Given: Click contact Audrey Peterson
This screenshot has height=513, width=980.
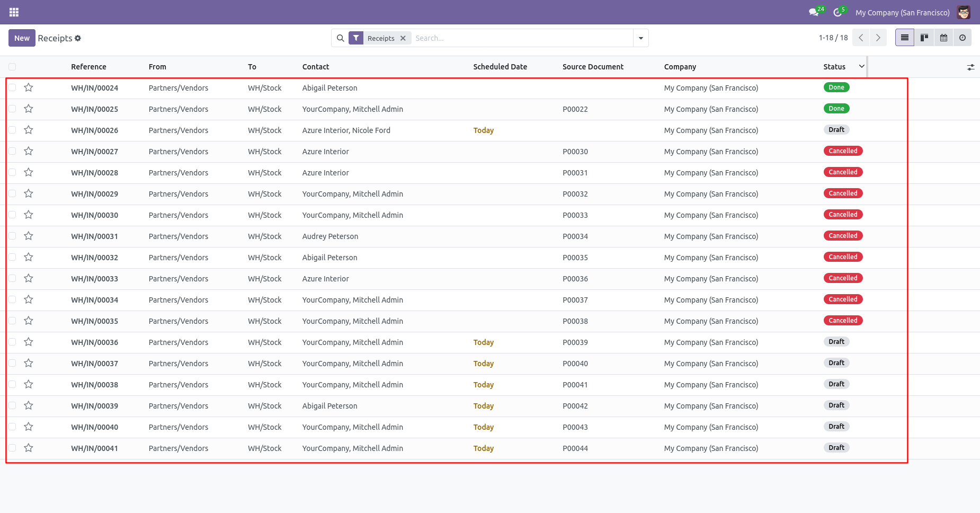Looking at the screenshot, I should pos(330,236).
